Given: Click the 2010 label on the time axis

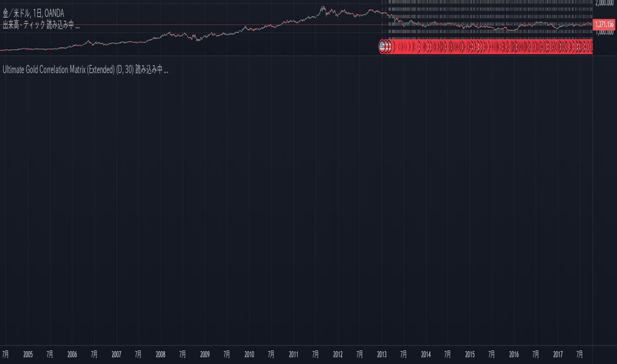Looking at the screenshot, I should click(249, 355).
